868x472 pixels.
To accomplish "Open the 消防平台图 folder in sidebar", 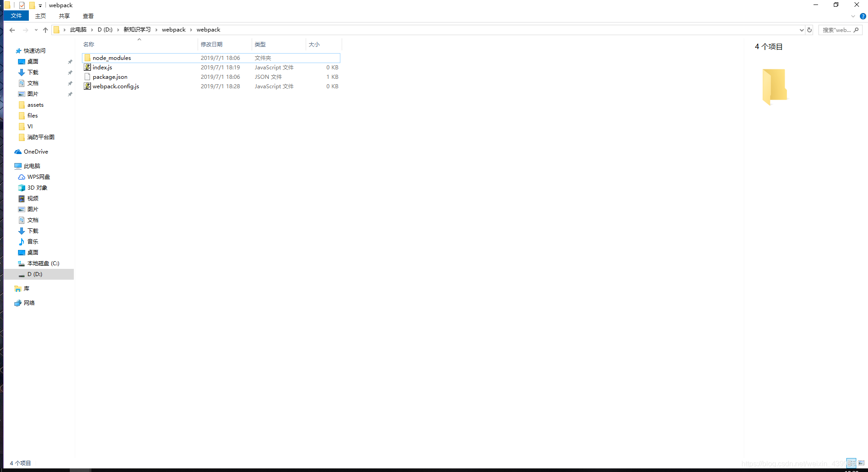I will (x=41, y=137).
